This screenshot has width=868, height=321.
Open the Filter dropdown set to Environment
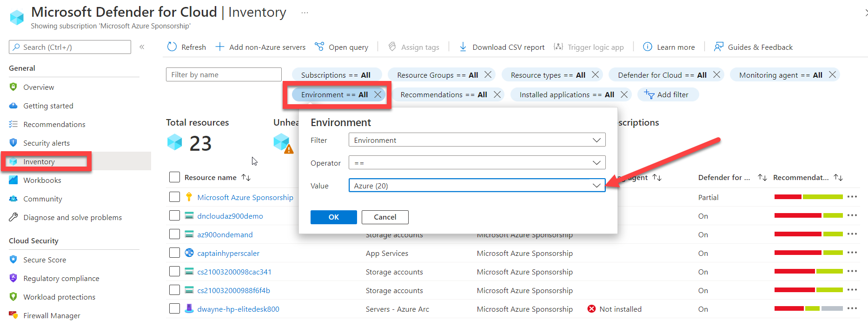point(477,140)
